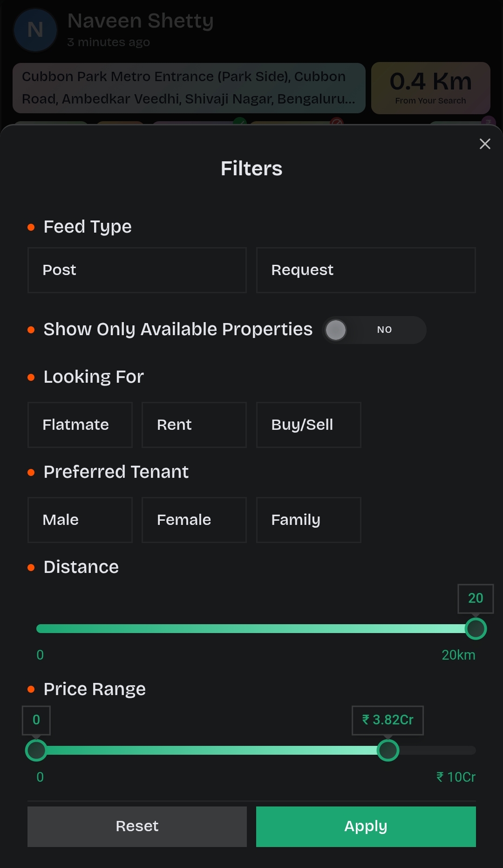503x868 pixels.
Task: Close the Filters panel with X icon
Action: (x=485, y=144)
